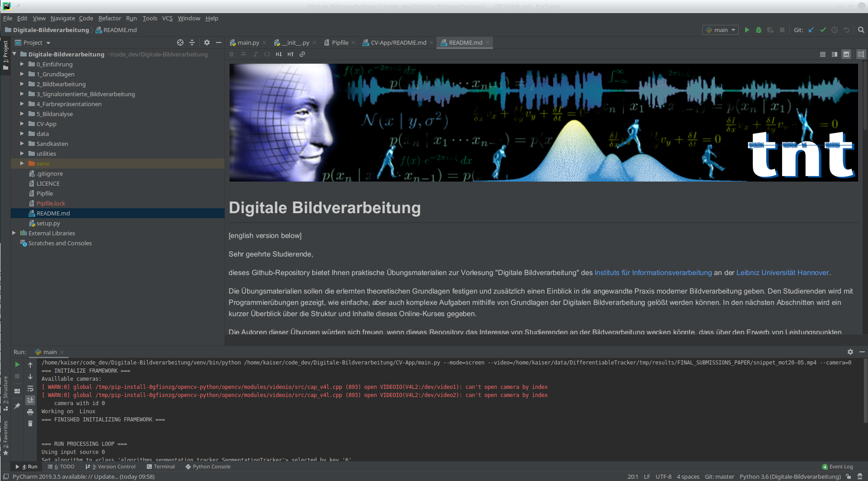868x481 pixels.
Task: Open Search Everywhere magnifier icon
Action: [861, 30]
